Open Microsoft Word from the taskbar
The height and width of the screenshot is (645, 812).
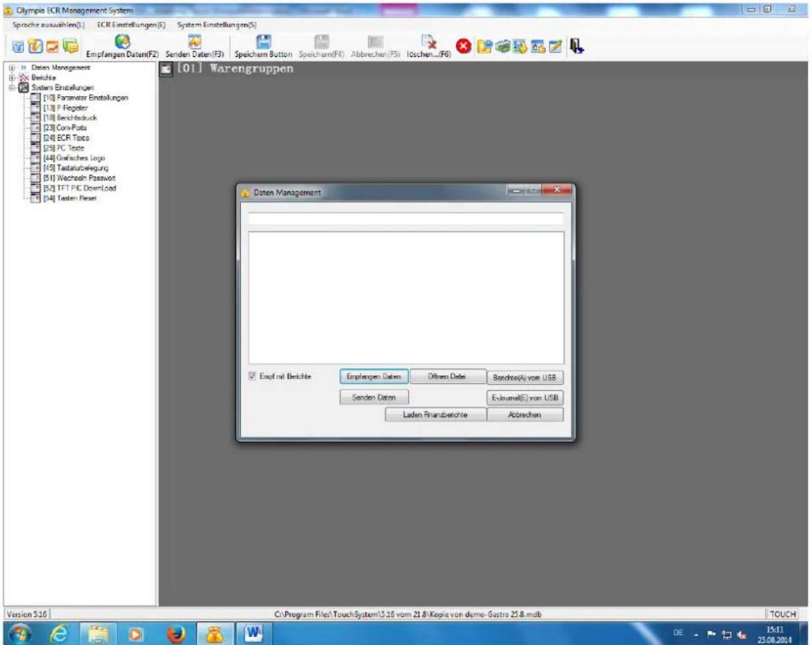tap(253, 634)
